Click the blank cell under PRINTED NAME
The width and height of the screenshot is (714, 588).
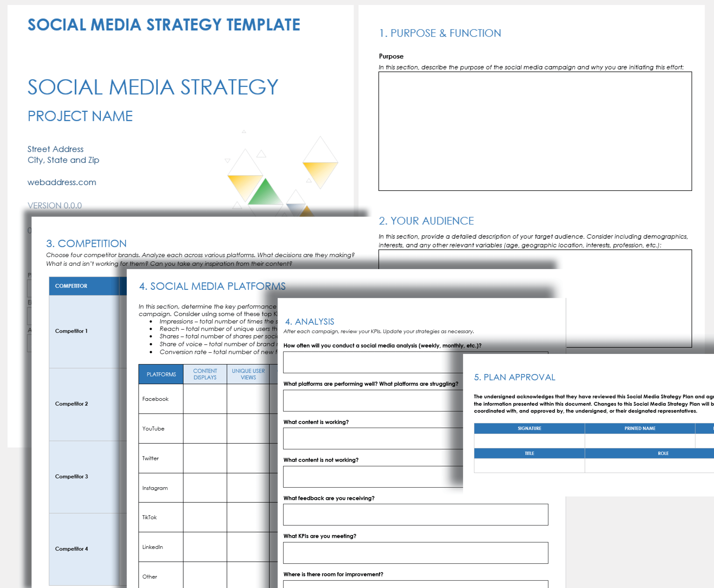tap(640, 441)
